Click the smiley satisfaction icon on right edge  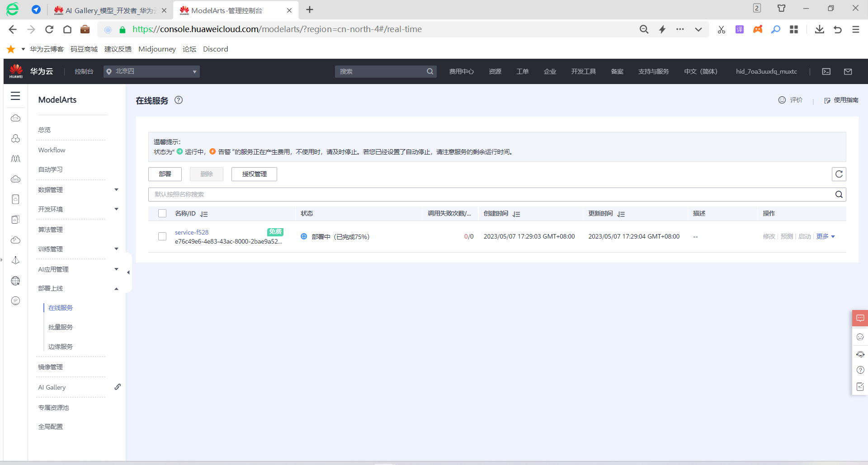(x=860, y=337)
